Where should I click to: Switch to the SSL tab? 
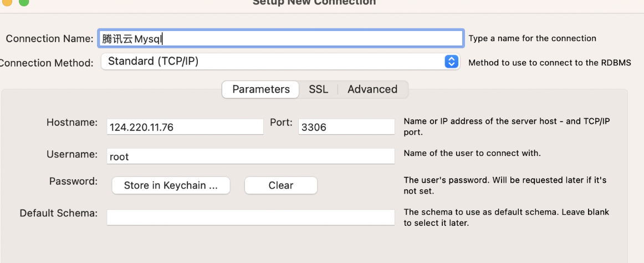[x=319, y=89]
